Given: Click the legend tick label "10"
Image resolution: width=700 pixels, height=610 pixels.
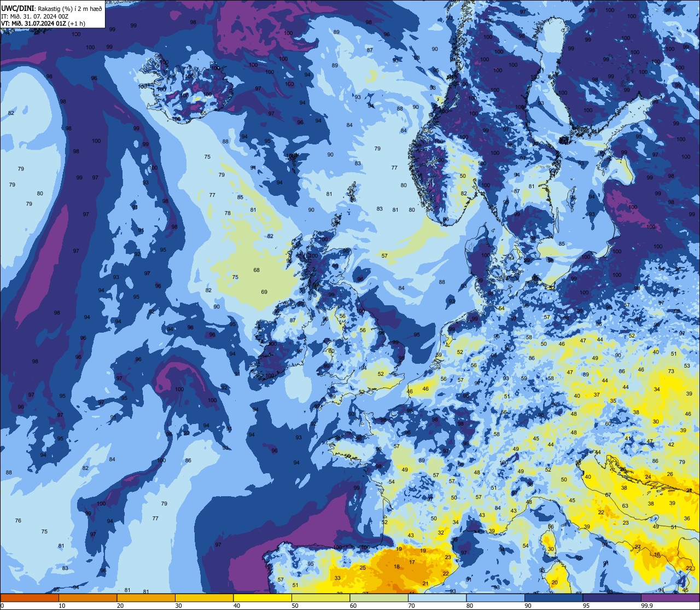Looking at the screenshot, I should coord(62,606).
